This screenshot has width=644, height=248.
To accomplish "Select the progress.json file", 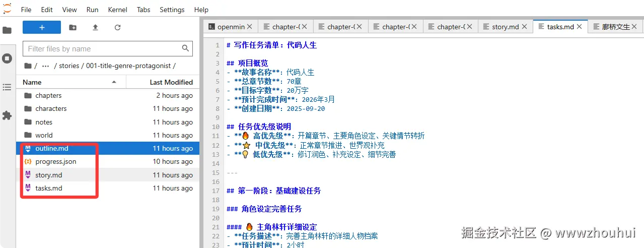I will click(x=108, y=161).
